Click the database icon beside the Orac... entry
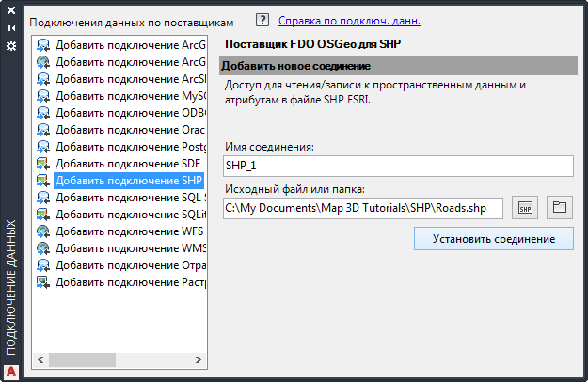This screenshot has width=588, height=382. pyautogui.click(x=43, y=130)
